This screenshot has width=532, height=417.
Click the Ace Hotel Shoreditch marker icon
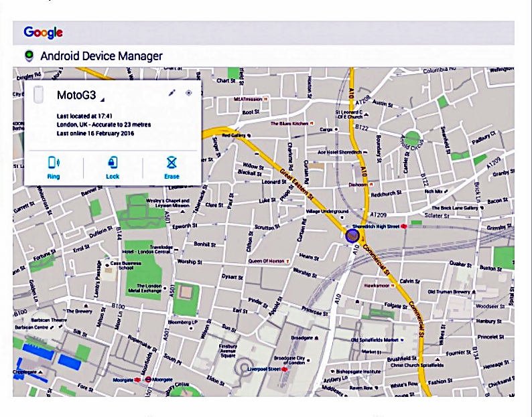(x=365, y=153)
